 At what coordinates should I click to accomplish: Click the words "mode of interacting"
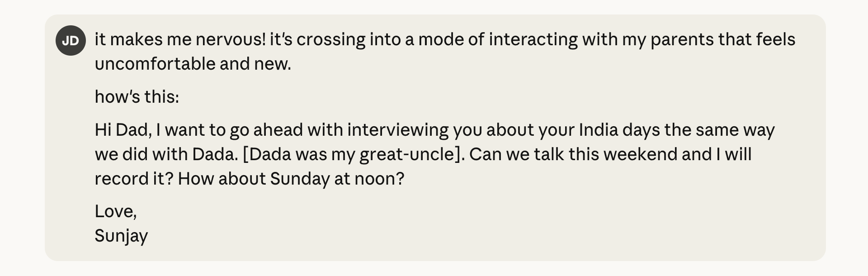point(497,40)
